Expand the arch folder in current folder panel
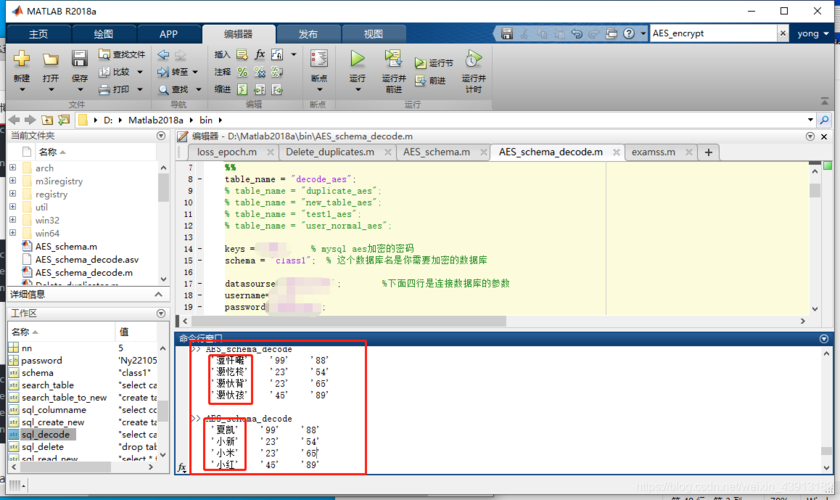Screen dimensions: 840x500 (12, 168)
